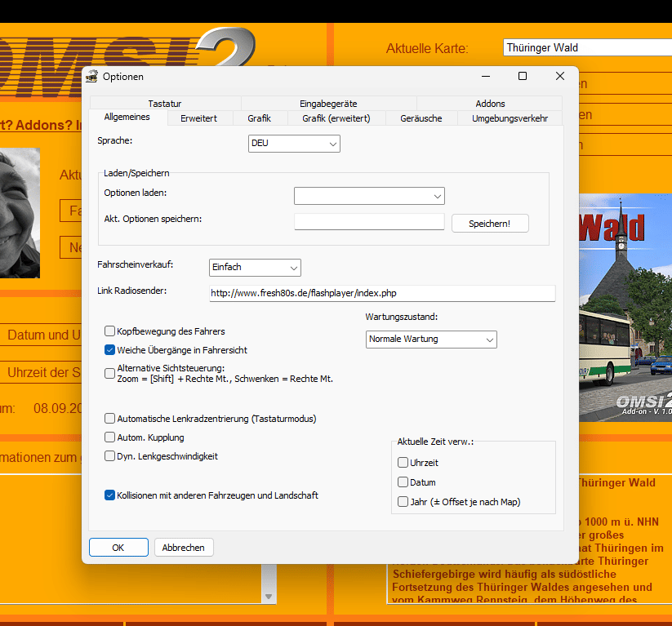The height and width of the screenshot is (626, 672).
Task: Click the Link Radiosender URL field
Action: [382, 293]
